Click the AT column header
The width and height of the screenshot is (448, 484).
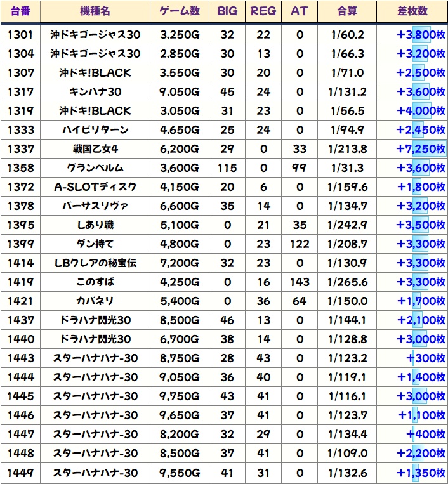click(299, 11)
